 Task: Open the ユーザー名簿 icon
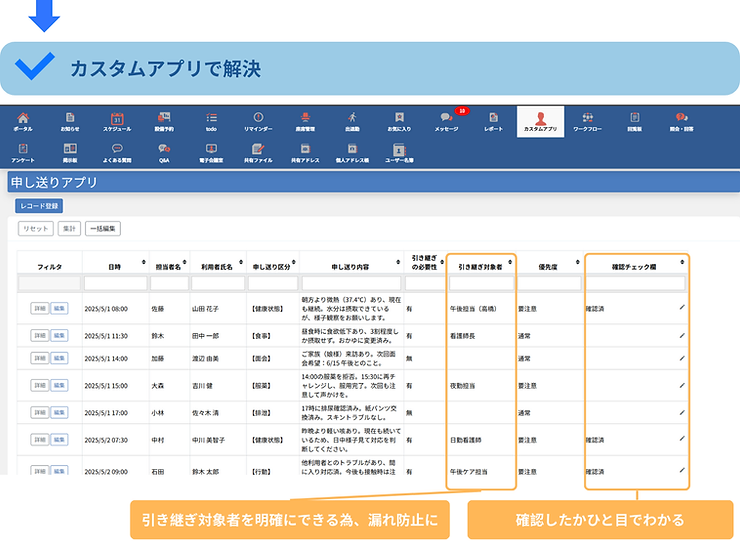[399, 152]
